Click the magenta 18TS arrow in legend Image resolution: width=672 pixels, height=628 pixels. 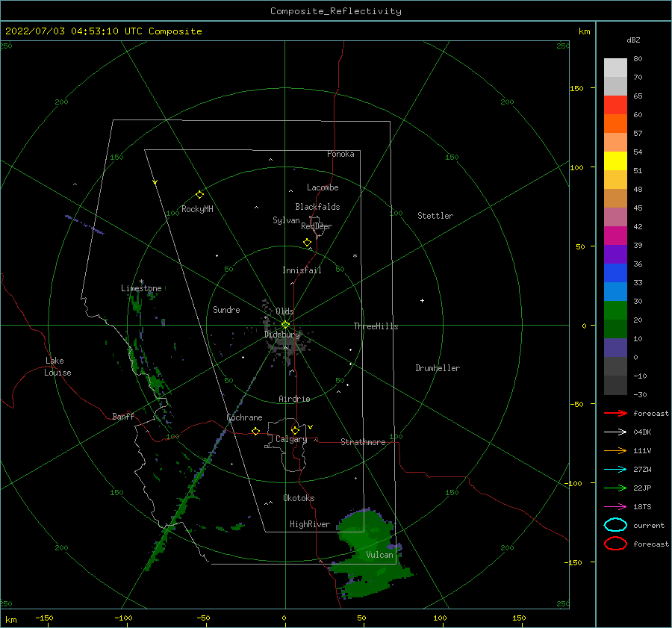tap(615, 507)
